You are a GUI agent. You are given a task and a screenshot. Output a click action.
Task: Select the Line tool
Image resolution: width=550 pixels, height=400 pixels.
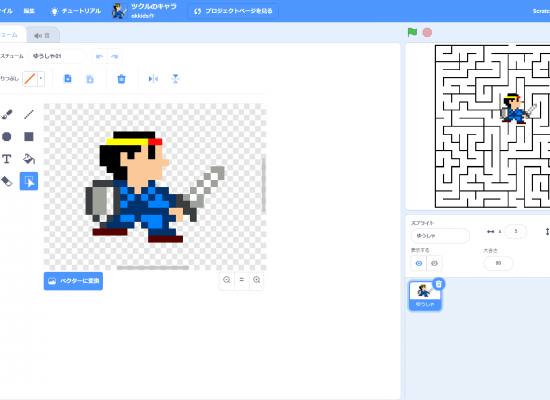(29, 114)
